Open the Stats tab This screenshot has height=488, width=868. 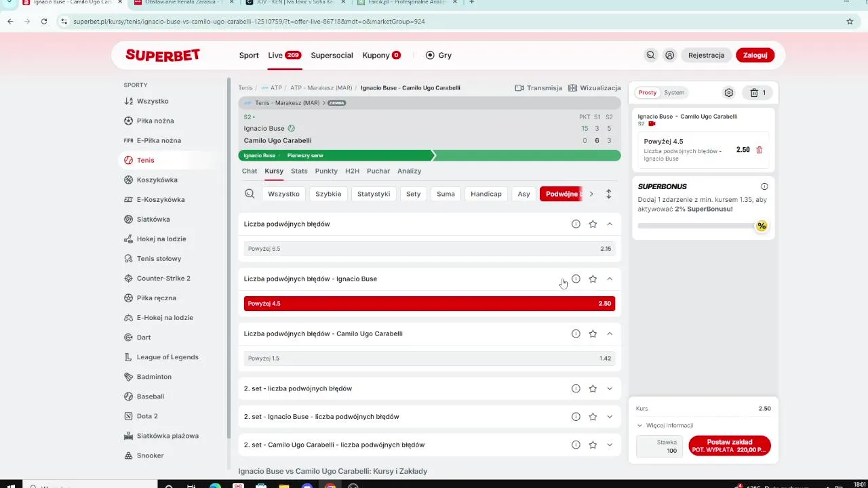point(299,171)
